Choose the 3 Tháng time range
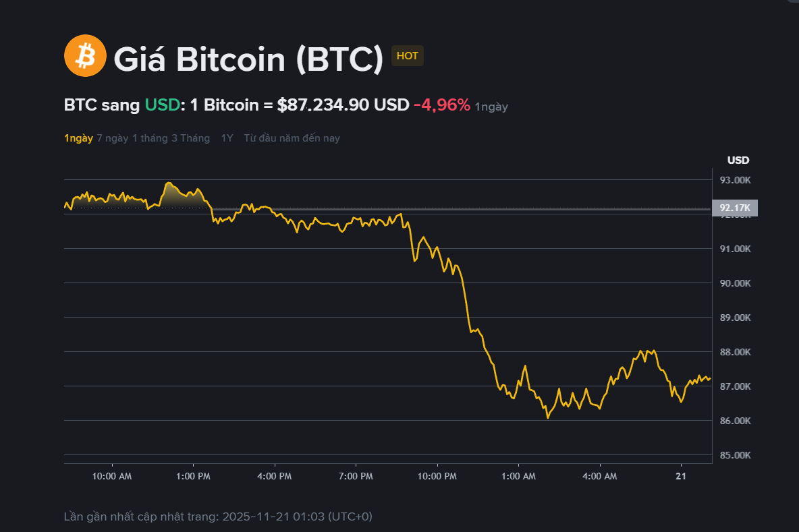 pyautogui.click(x=190, y=138)
